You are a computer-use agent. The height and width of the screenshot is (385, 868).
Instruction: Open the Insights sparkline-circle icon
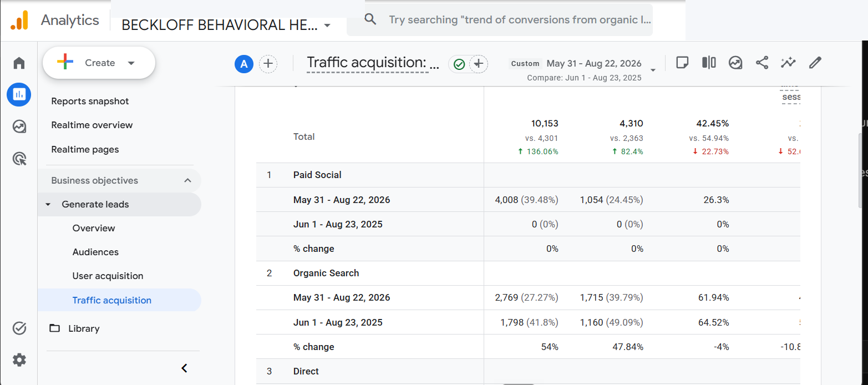pyautogui.click(x=735, y=63)
